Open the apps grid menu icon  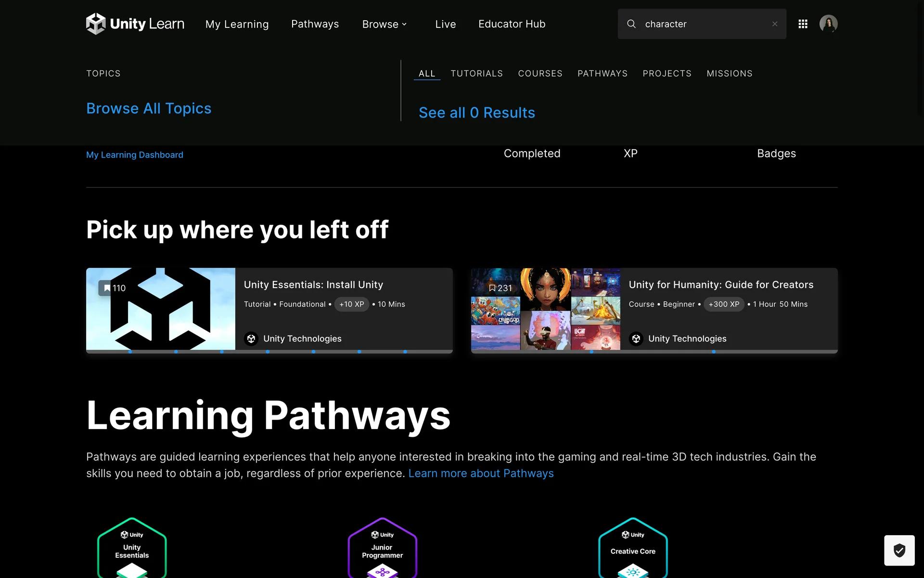tap(803, 24)
